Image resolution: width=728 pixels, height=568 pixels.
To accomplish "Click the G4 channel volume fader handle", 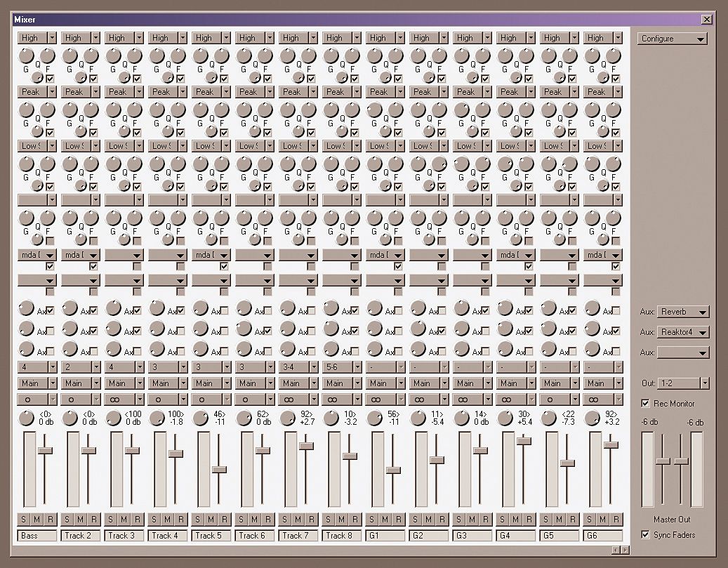I will 524,441.
